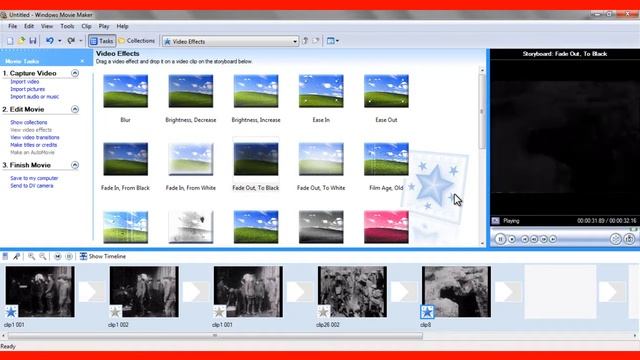Screen dimensions: 640x360
Task: Save the project with the floppy icon
Action: (33, 41)
